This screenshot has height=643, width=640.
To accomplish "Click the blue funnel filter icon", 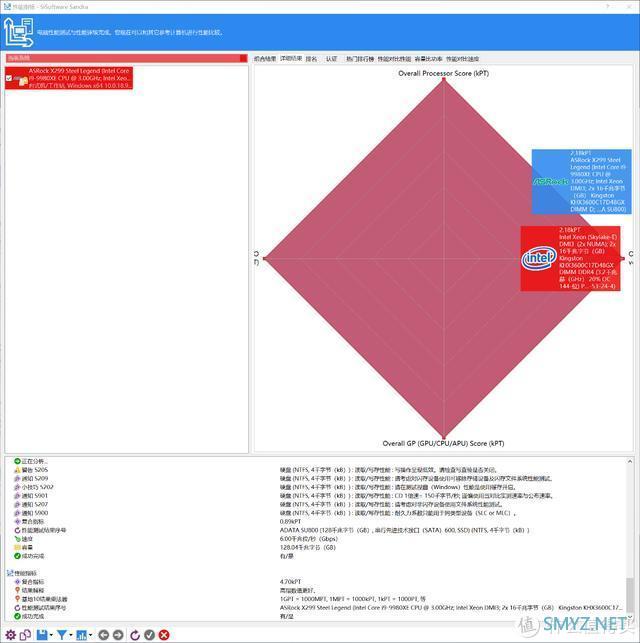I will tap(61, 635).
